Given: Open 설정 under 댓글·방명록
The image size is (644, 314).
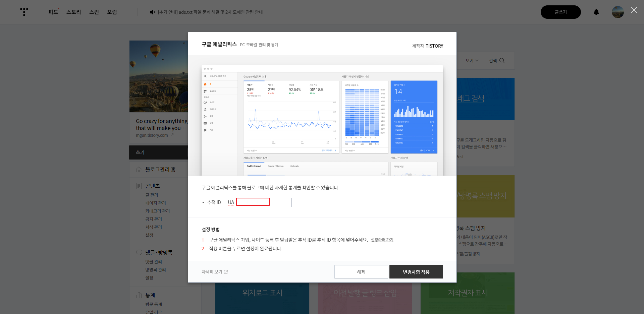Looking at the screenshot, I should (149, 278).
